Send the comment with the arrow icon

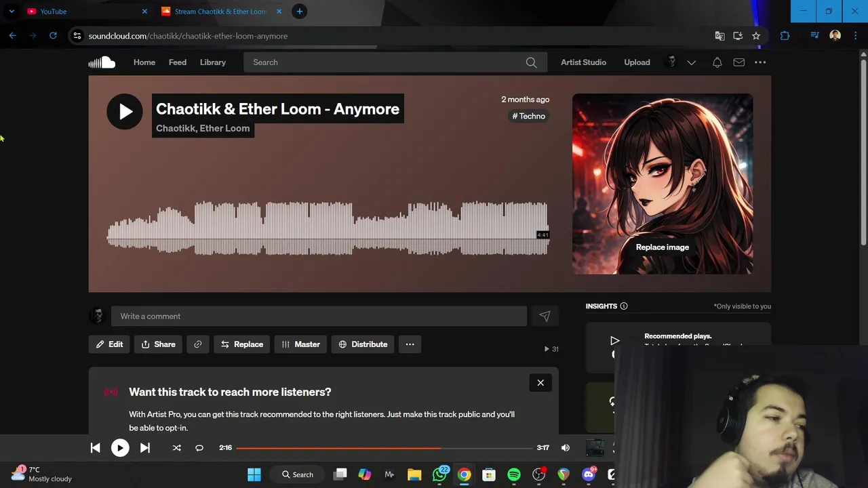point(545,316)
